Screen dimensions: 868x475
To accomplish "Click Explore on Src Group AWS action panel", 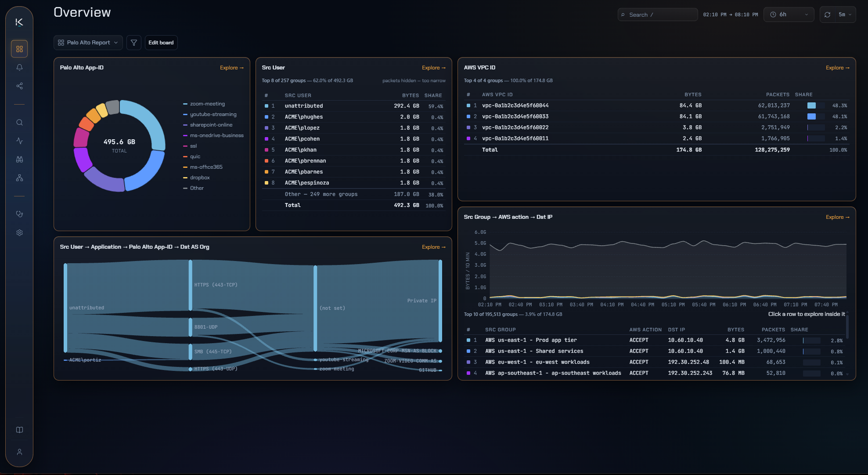I will coord(838,217).
